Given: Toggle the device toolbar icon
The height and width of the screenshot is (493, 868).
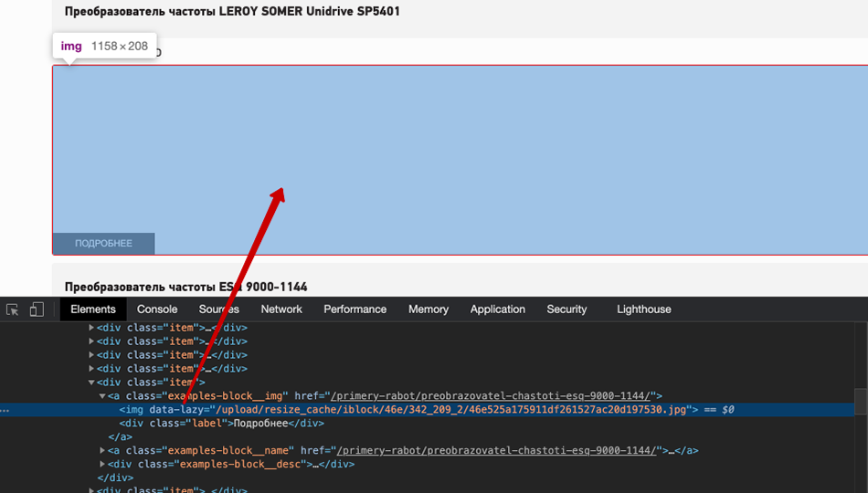Looking at the screenshot, I should pyautogui.click(x=37, y=309).
